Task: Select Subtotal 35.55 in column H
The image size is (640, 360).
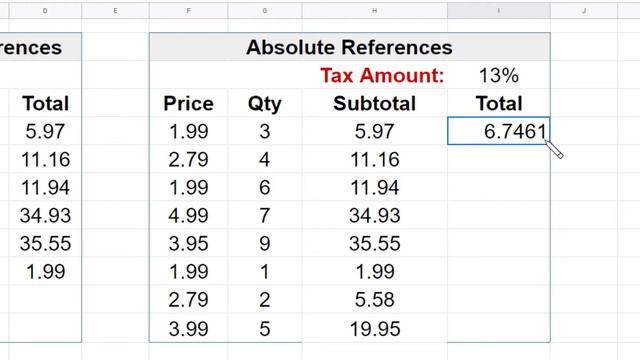Action: pos(375,243)
